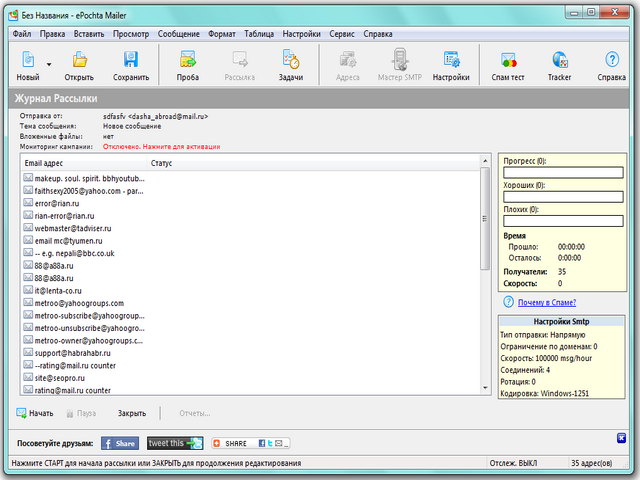The width and height of the screenshot is (640, 480).
Task: Open the Справка menu in menu bar
Action: click(x=378, y=34)
